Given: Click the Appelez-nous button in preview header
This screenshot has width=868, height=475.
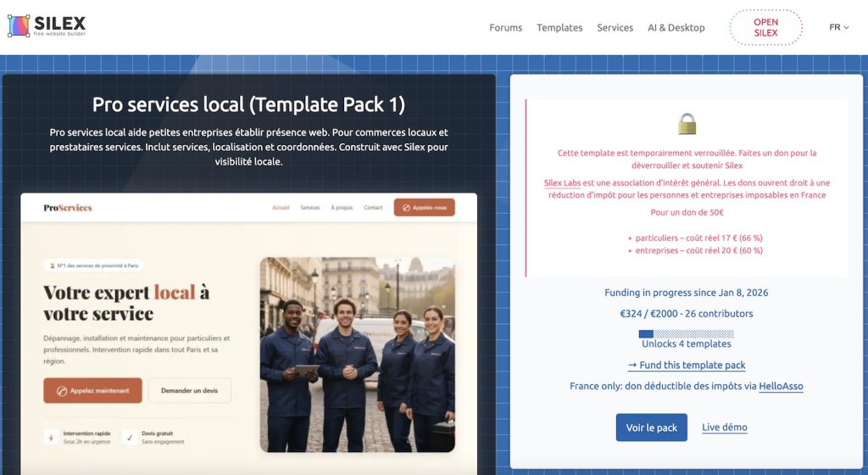Looking at the screenshot, I should coord(425,208).
